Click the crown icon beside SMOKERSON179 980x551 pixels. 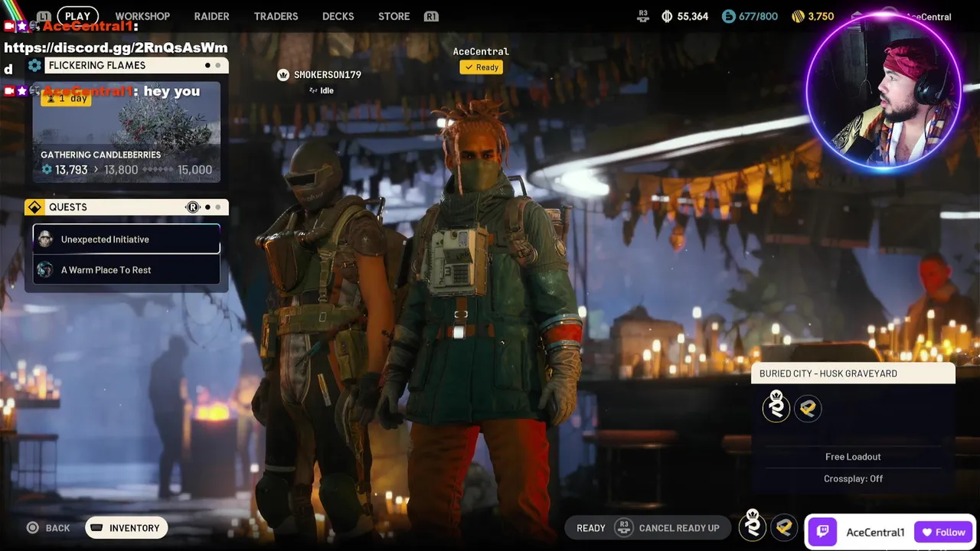283,74
